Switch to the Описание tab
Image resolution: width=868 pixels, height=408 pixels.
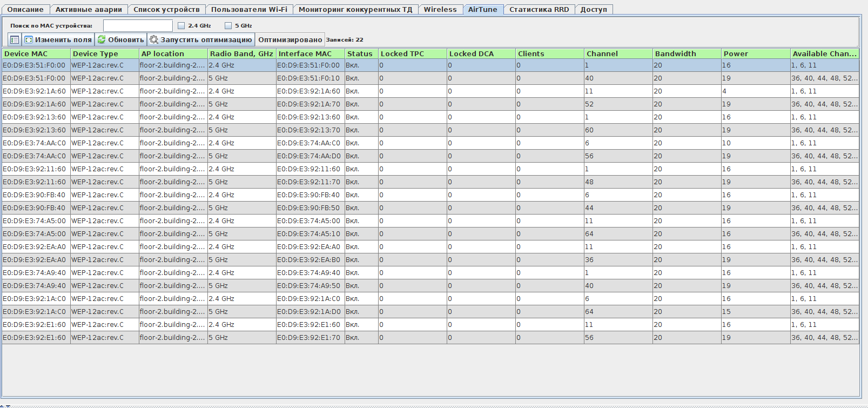25,9
